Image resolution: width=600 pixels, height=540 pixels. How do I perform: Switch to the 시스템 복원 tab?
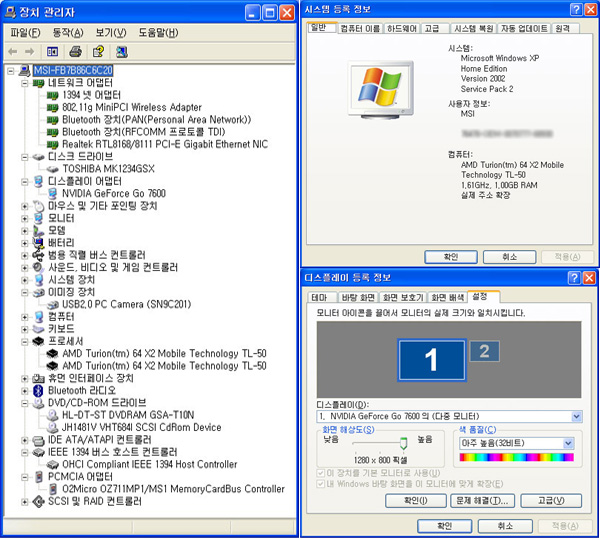click(473, 29)
